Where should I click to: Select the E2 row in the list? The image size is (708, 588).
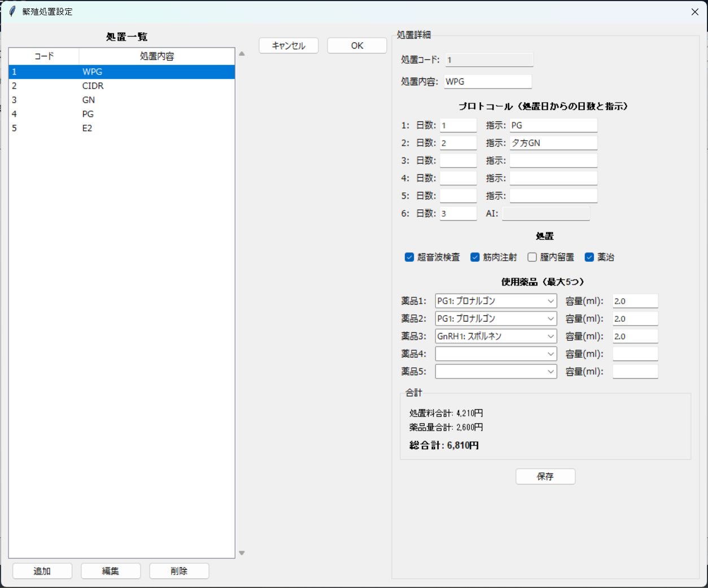coord(122,128)
